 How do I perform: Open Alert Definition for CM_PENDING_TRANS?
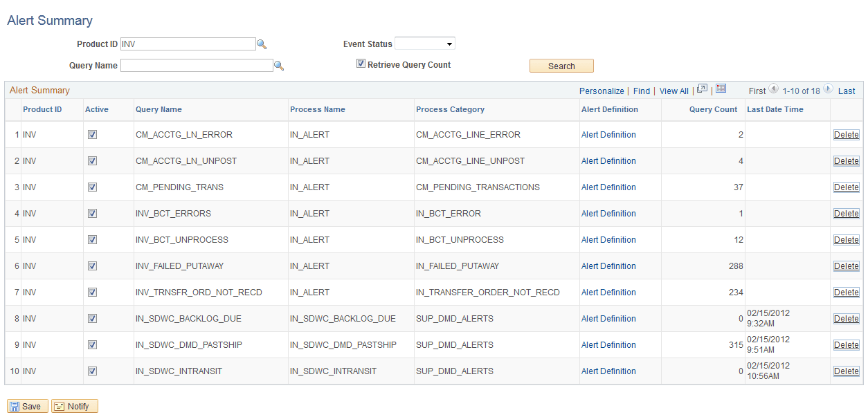point(608,187)
